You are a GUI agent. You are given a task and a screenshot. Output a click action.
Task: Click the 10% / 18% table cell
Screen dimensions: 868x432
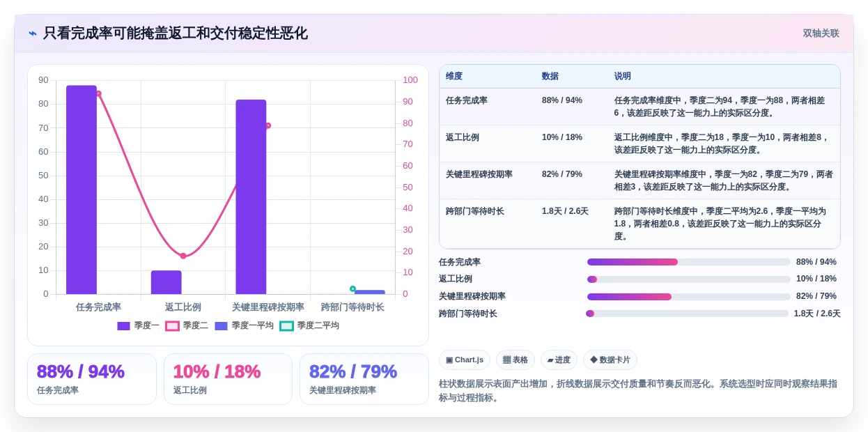coord(562,137)
